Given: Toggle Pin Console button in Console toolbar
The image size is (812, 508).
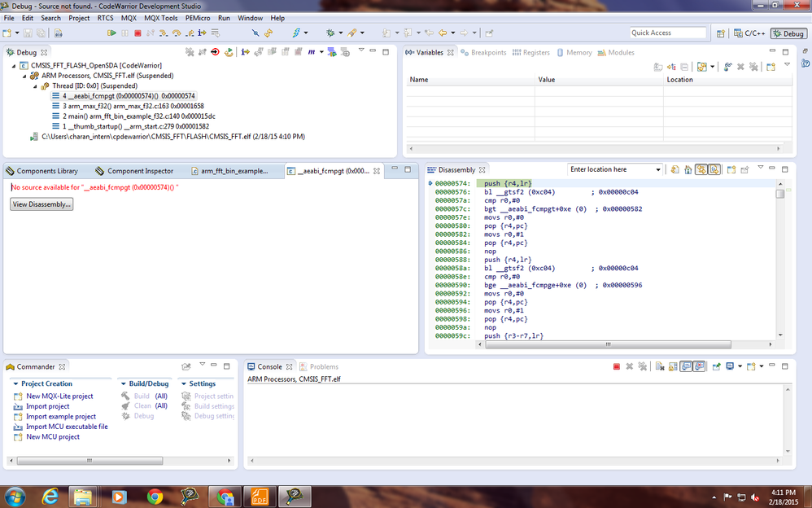Looking at the screenshot, I should [x=716, y=366].
